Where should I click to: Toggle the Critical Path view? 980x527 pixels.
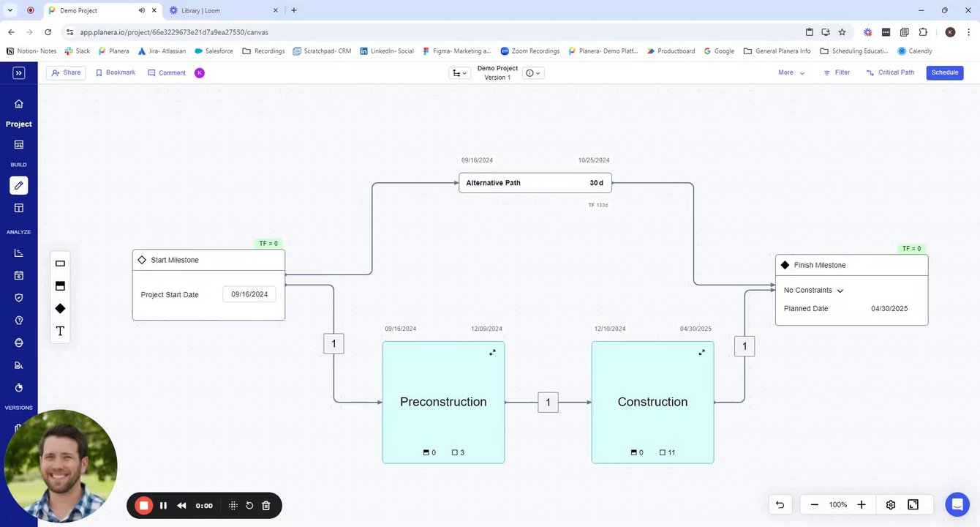pyautogui.click(x=890, y=72)
